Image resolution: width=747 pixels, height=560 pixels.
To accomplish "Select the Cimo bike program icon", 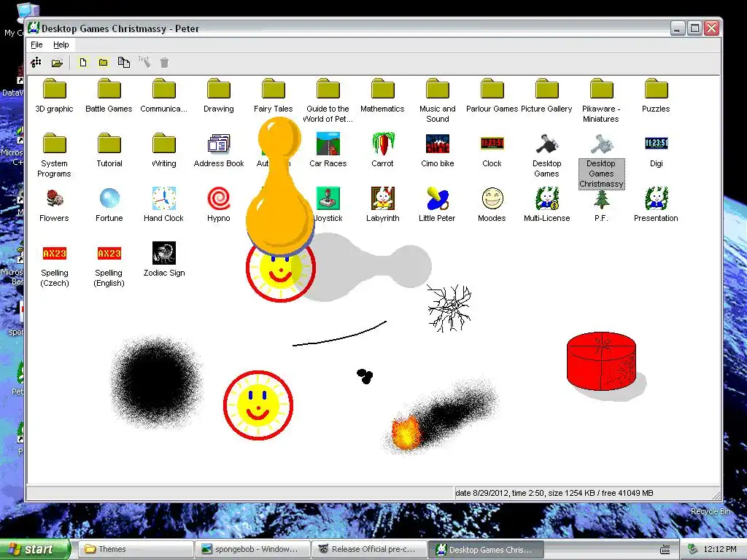I will (438, 144).
